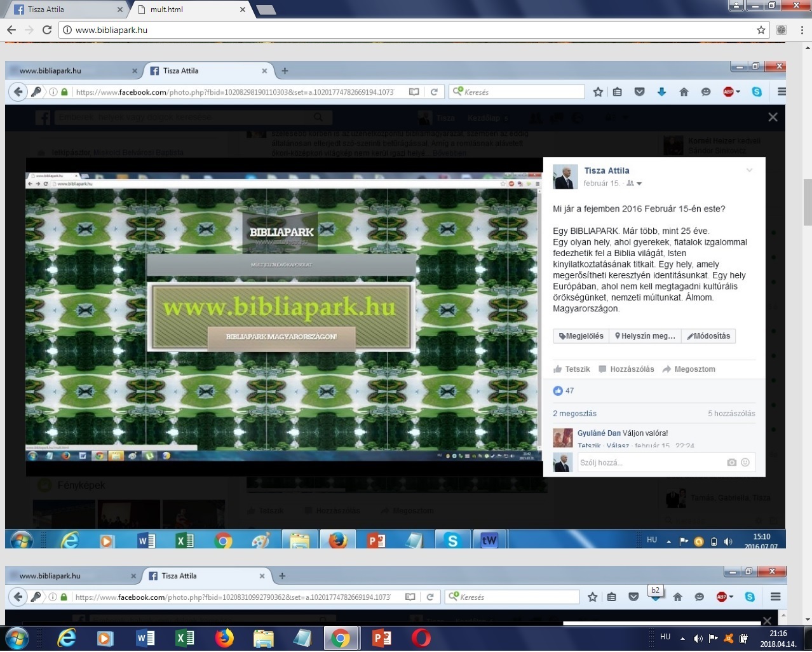Select Tisza Attila tab in lower Firefox screenshot

coord(206,576)
